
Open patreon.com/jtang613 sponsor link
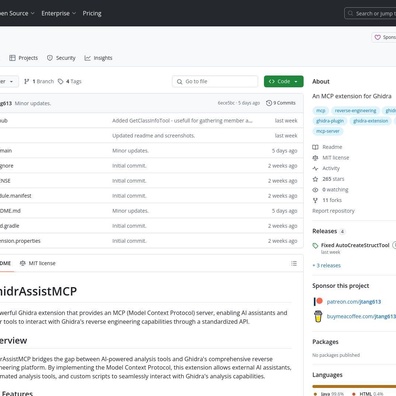(354, 302)
